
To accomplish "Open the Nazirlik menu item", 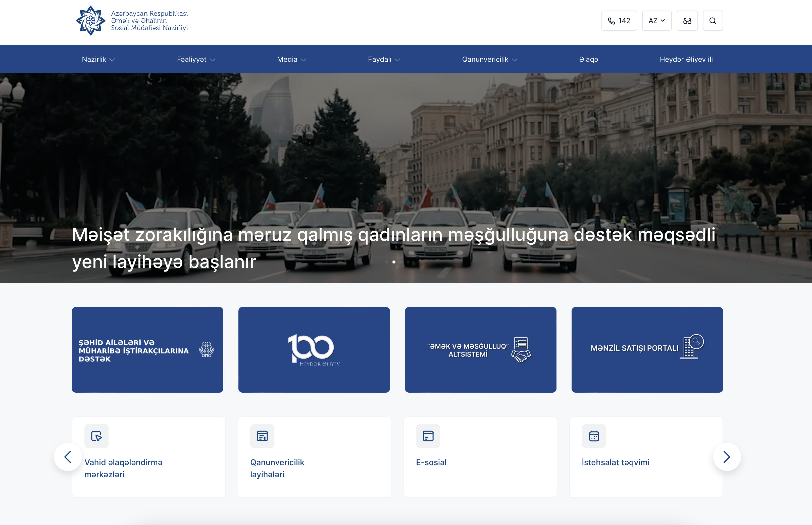I will 94,59.
